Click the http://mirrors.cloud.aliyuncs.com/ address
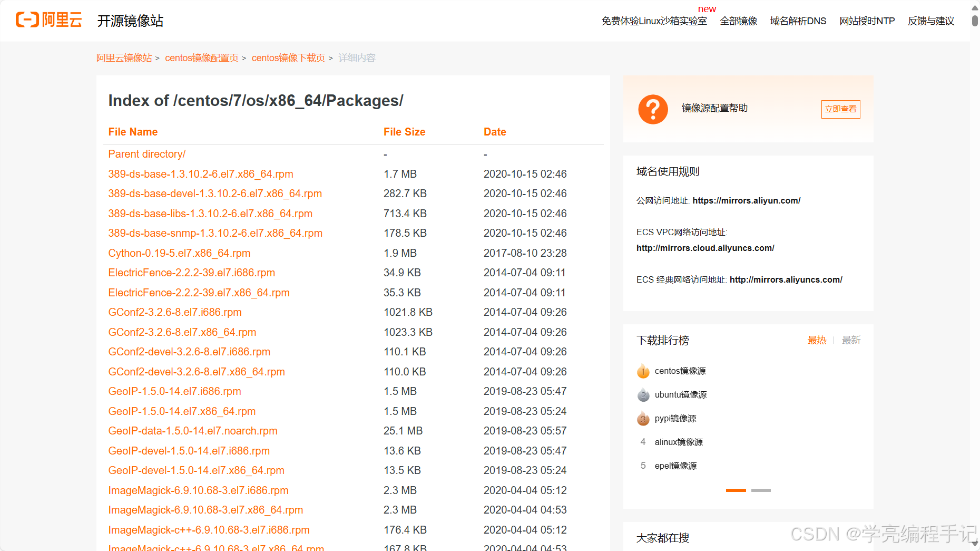The width and height of the screenshot is (980, 551). [705, 248]
